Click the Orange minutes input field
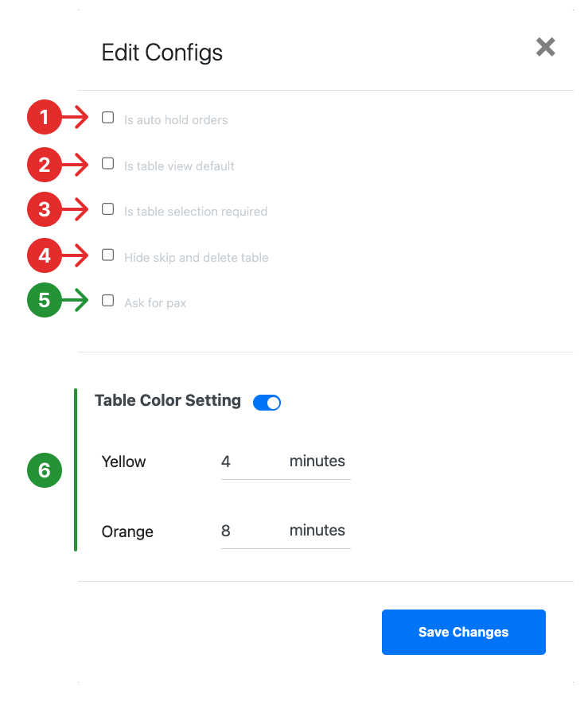 click(x=286, y=531)
